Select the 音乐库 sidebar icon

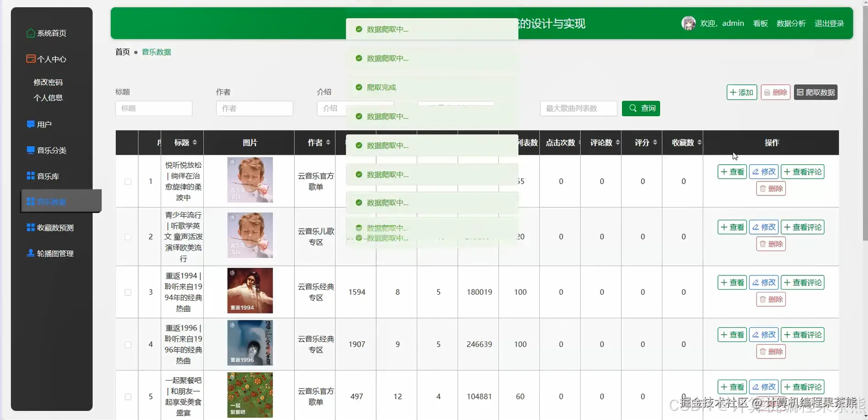pos(30,175)
